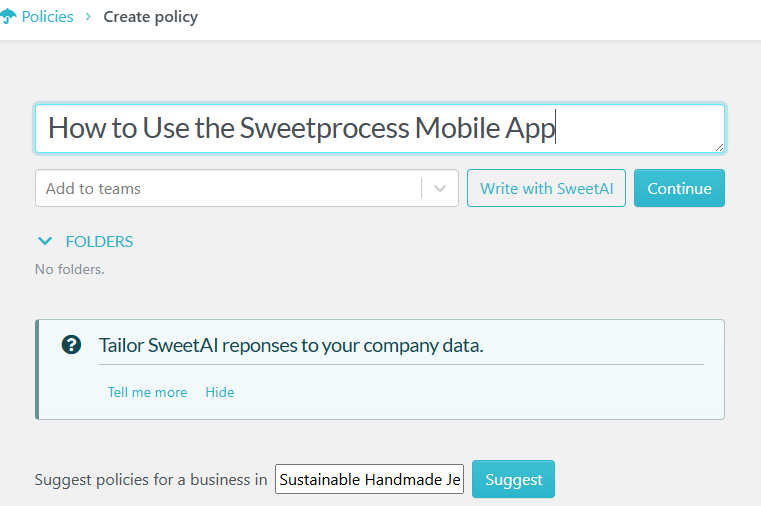
Task: Click the business type input field
Action: coord(369,479)
